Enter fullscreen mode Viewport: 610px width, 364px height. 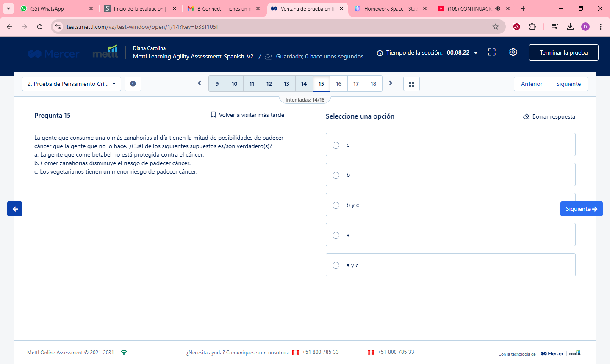[x=492, y=52]
